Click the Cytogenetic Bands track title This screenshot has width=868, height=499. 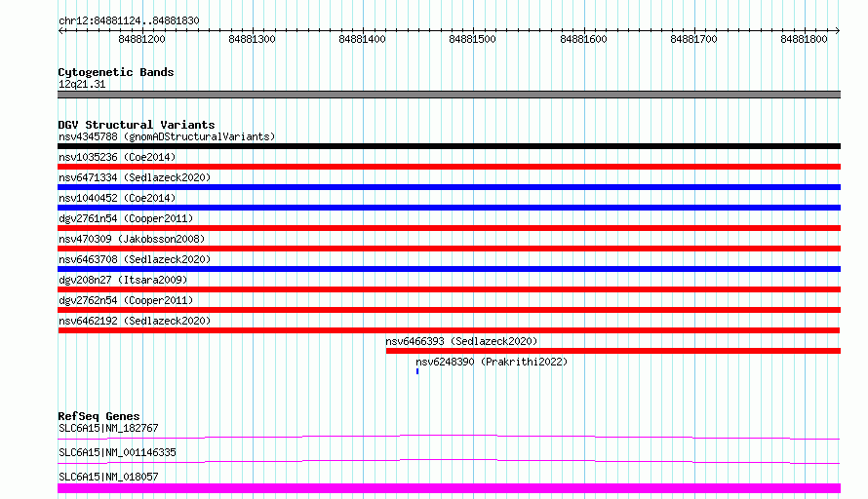[116, 72]
